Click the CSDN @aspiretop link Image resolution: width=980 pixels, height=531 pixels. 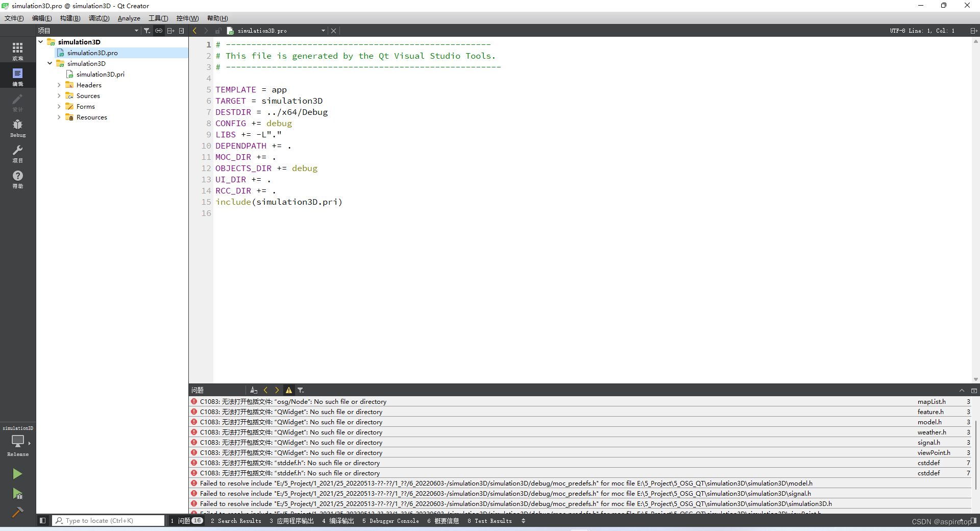pos(942,522)
